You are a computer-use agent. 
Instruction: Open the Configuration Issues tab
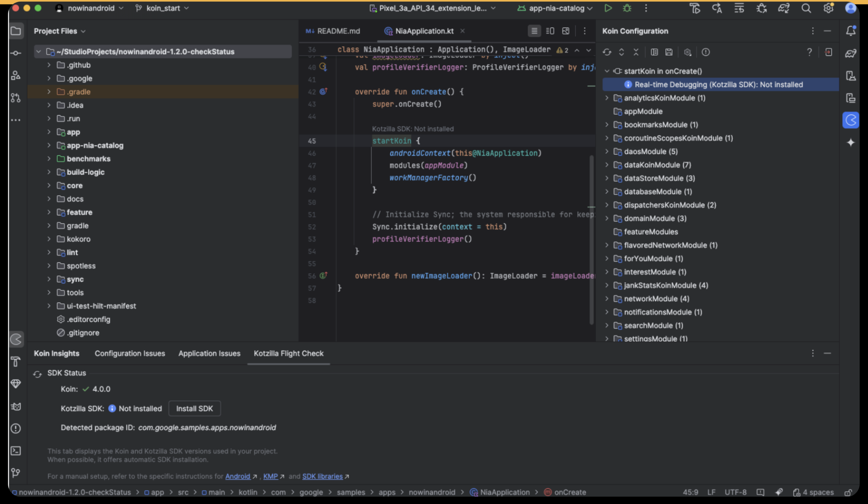(x=130, y=353)
